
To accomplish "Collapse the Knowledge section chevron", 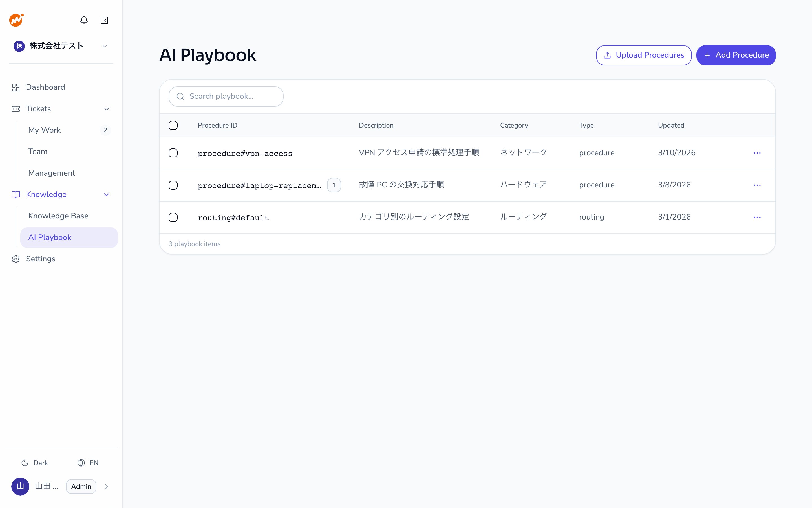I will click(107, 194).
